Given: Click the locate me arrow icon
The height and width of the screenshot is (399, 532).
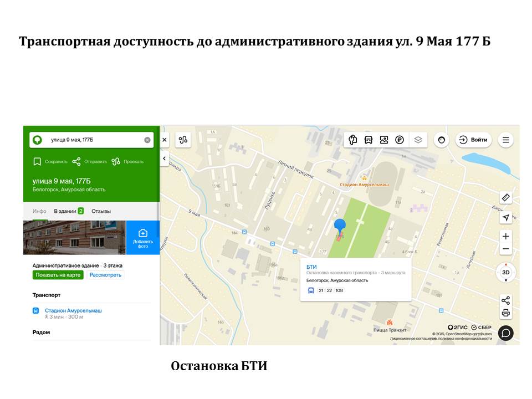Looking at the screenshot, I should (x=505, y=218).
